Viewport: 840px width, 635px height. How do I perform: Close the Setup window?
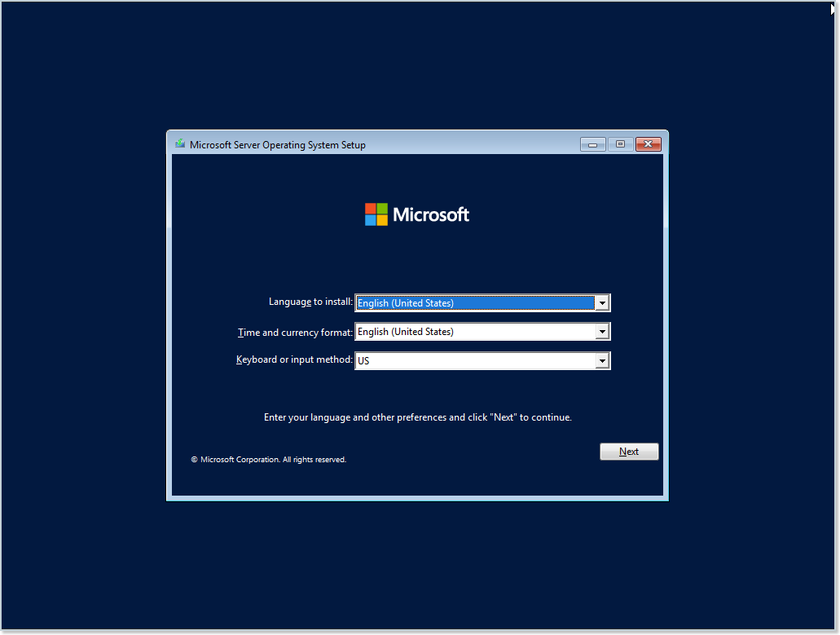pyautogui.click(x=649, y=144)
